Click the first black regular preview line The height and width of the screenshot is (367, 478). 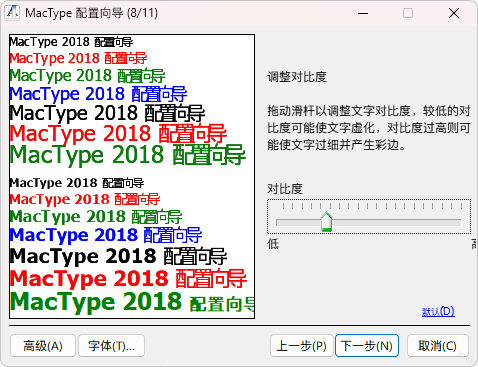71,42
